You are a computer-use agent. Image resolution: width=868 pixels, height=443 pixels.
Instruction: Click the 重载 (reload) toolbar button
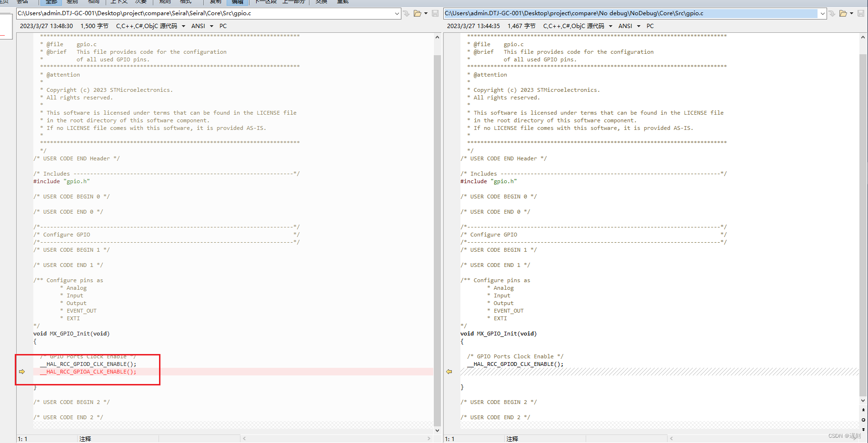[x=343, y=2]
